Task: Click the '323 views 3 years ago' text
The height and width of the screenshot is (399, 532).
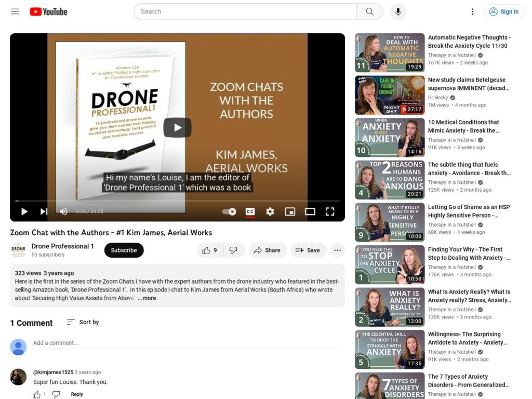Action: point(44,273)
